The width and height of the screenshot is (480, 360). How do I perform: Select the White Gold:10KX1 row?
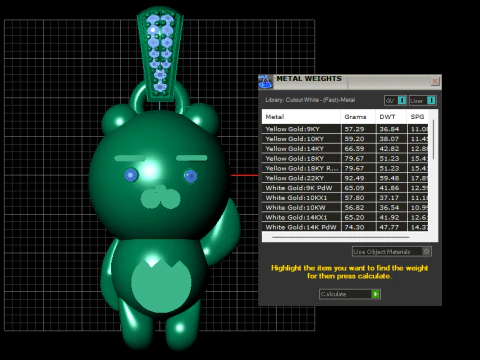[x=345, y=198]
